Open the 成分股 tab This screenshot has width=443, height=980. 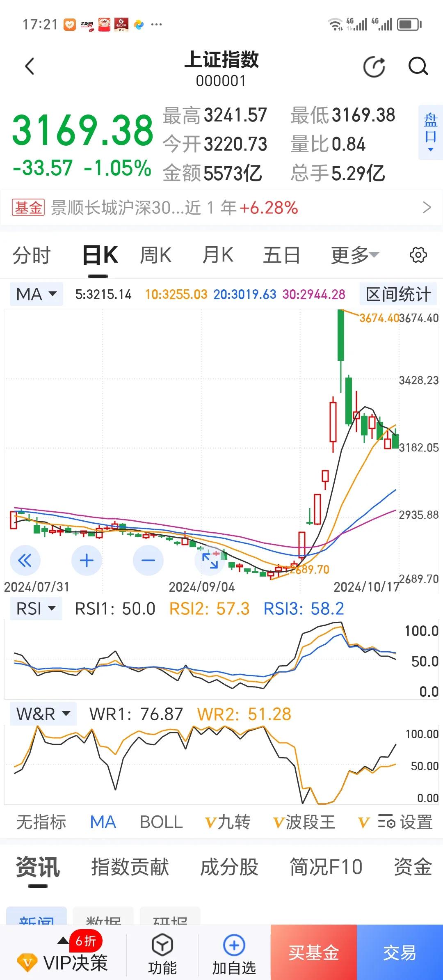point(229,867)
